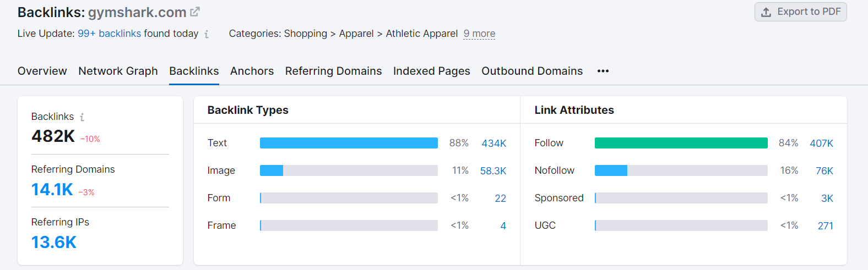Open the 99+ backlinks found today link
This screenshot has width=868, height=270.
(109, 34)
